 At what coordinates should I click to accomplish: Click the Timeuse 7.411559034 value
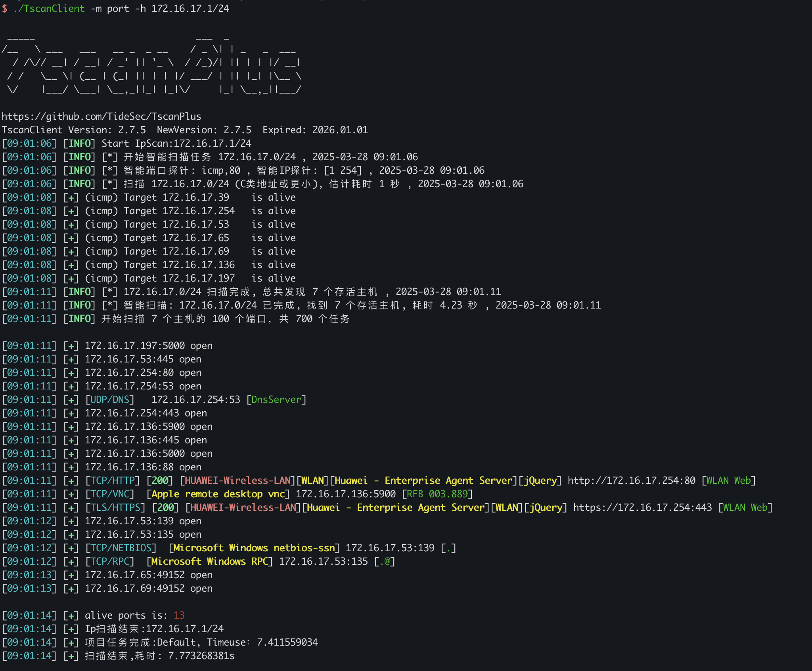pos(287,642)
